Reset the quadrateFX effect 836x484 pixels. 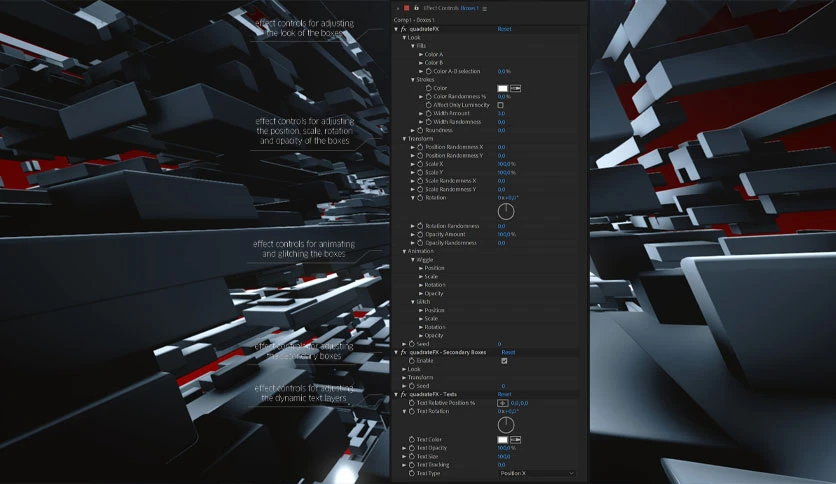pos(504,29)
